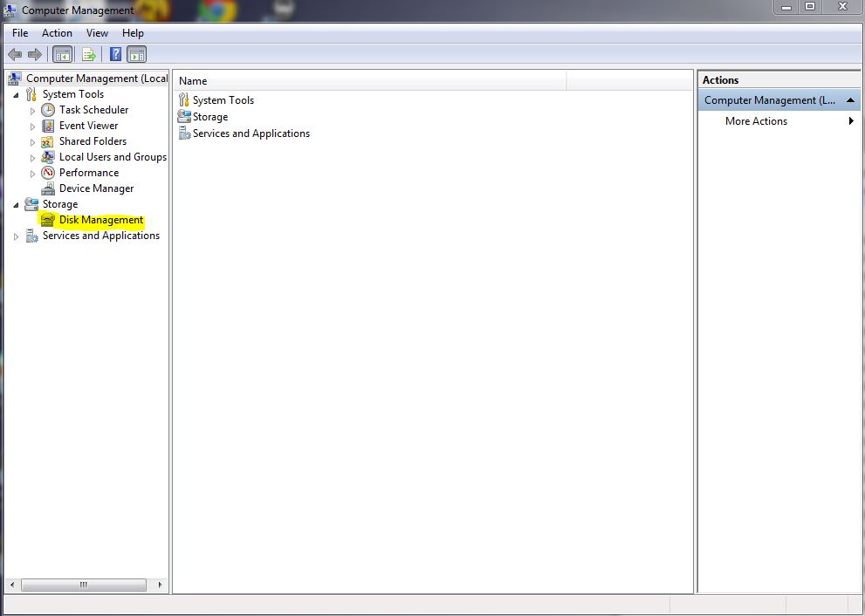Click the Back arrow toolbar icon
The image size is (865, 616).
[15, 54]
